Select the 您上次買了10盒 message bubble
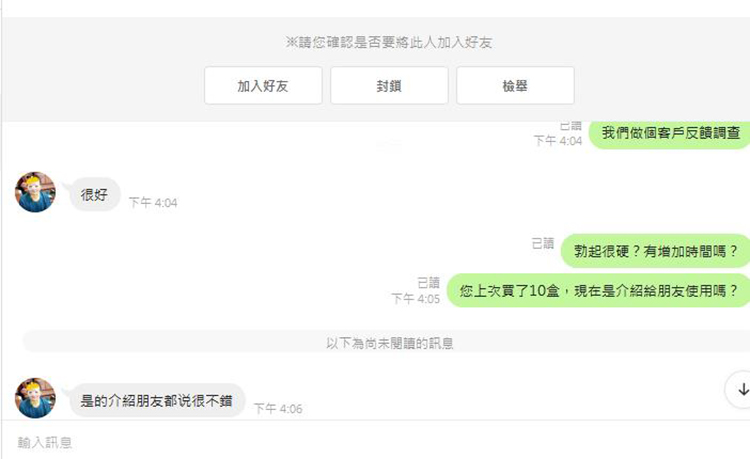This screenshot has width=750, height=459. (598, 291)
